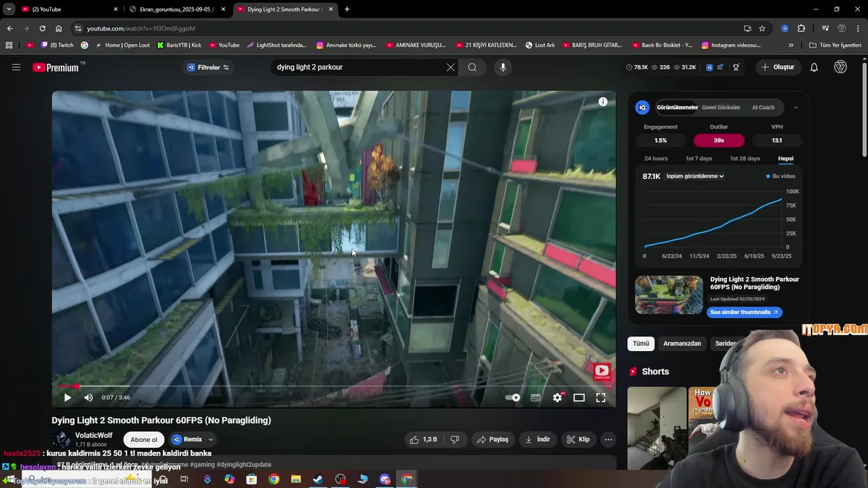Toggle subtitles on the player
This screenshot has height=488, width=868.
pos(536,398)
